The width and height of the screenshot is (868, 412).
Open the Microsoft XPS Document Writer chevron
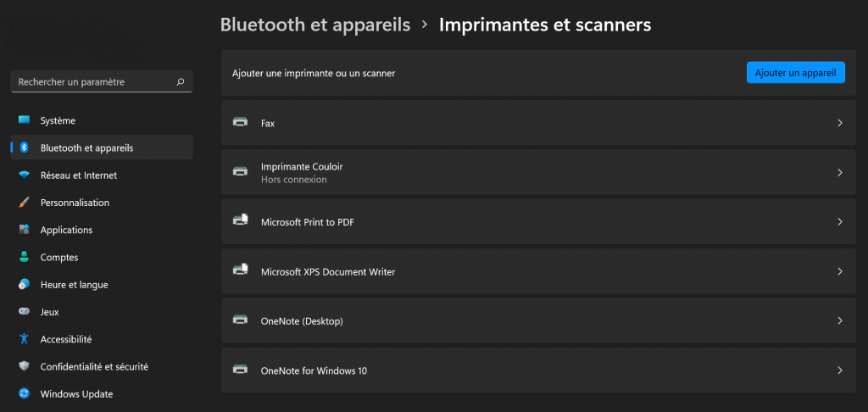coord(840,271)
